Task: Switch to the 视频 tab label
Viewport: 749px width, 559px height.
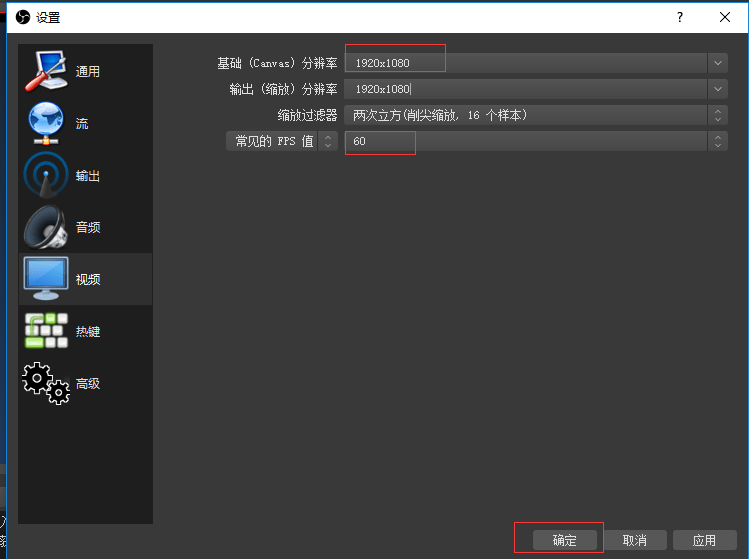Action: tap(87, 280)
